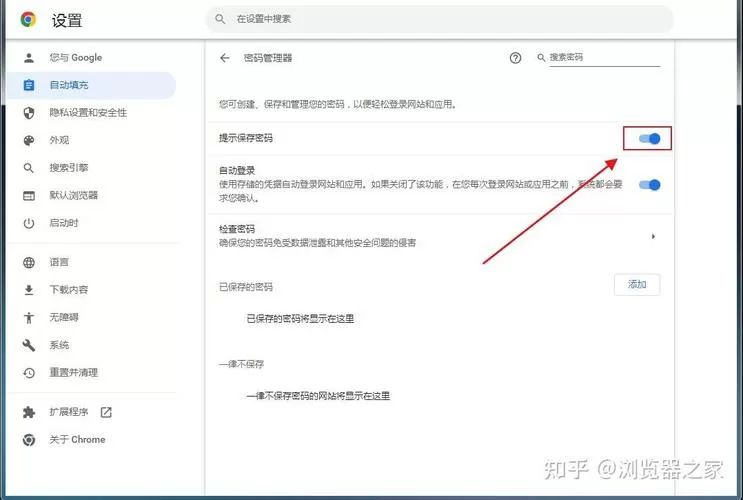Click the Chrome logo icon
The height and width of the screenshot is (500, 743).
[28, 19]
